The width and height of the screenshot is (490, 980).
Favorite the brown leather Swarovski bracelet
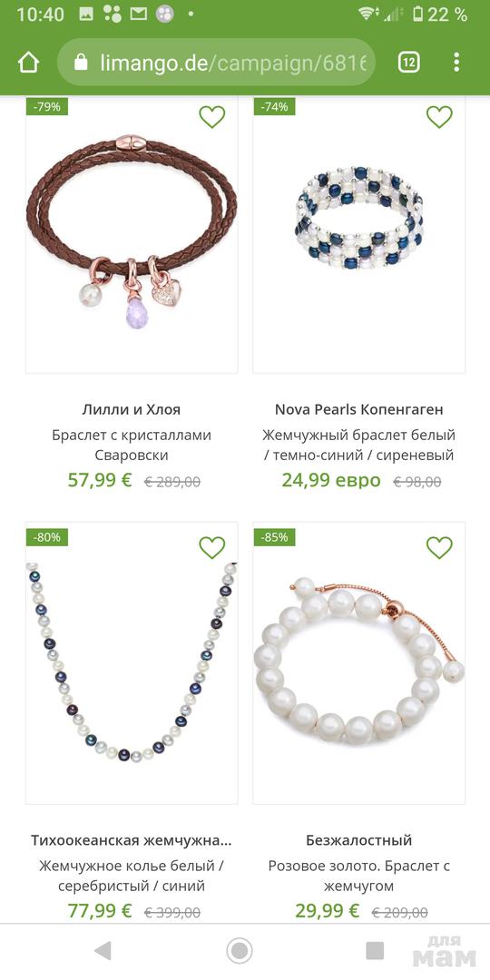(x=211, y=116)
